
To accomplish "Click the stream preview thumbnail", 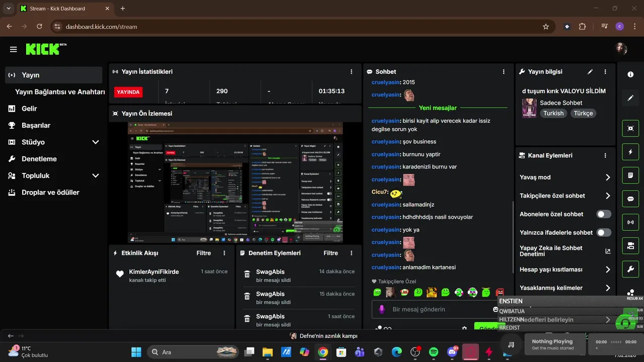I will (235, 183).
